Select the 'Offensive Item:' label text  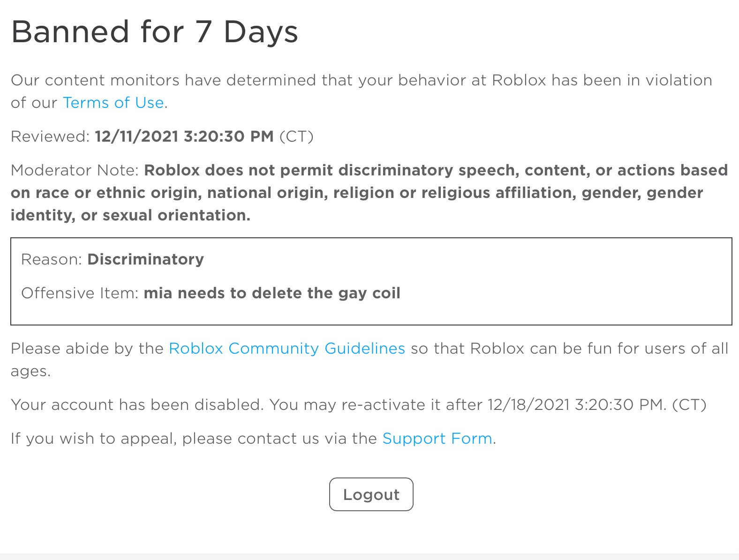(x=81, y=293)
